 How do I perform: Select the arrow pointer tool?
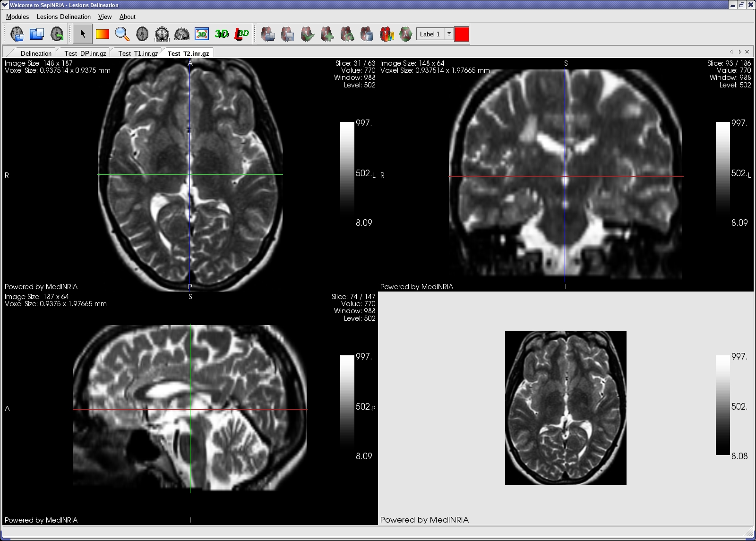point(83,34)
